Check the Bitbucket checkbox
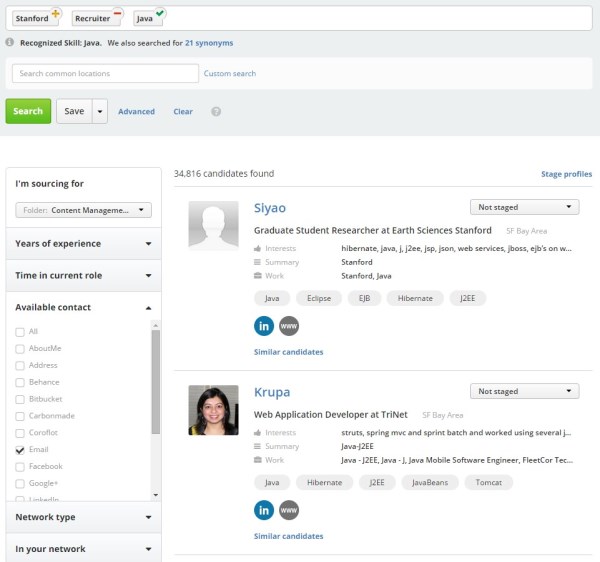 (x=20, y=399)
